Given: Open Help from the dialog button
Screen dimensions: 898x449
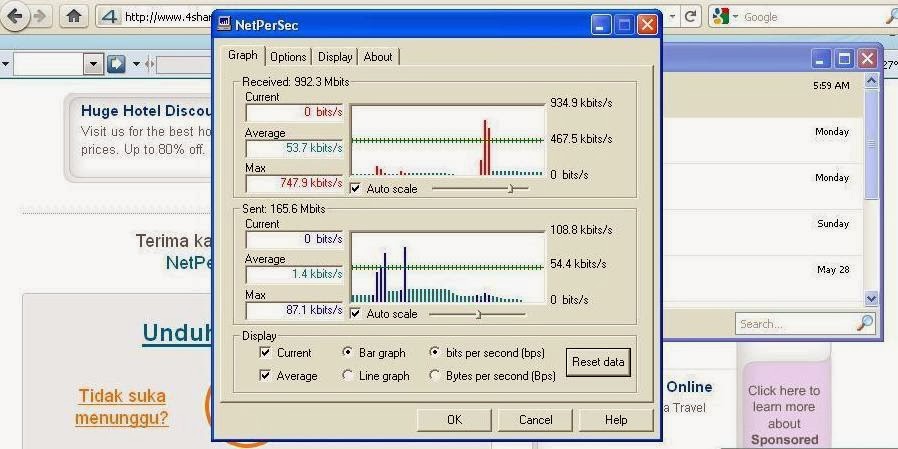Looking at the screenshot, I should pyautogui.click(x=616, y=420).
